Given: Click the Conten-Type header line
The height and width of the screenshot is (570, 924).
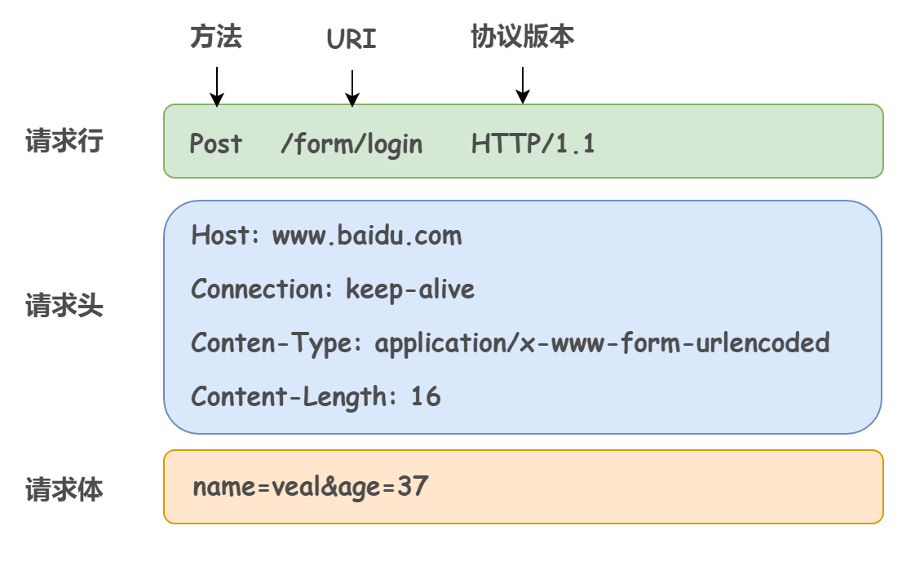Looking at the screenshot, I should 510,343.
